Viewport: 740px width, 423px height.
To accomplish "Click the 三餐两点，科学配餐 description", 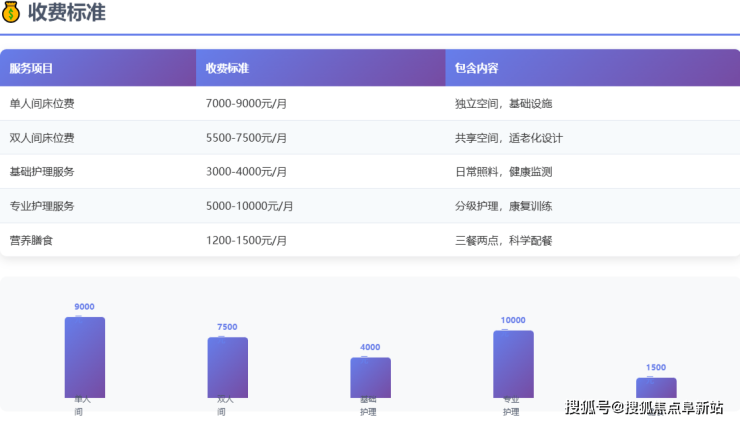I will [503, 240].
